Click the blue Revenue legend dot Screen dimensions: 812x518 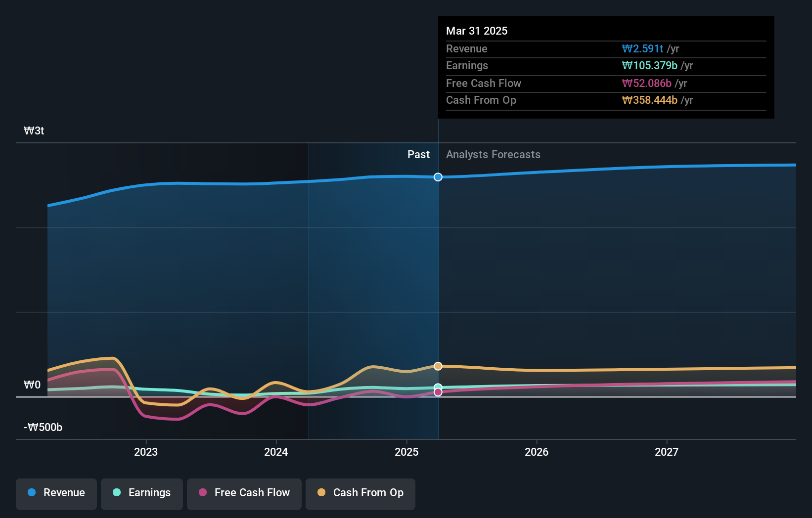pyautogui.click(x=31, y=493)
